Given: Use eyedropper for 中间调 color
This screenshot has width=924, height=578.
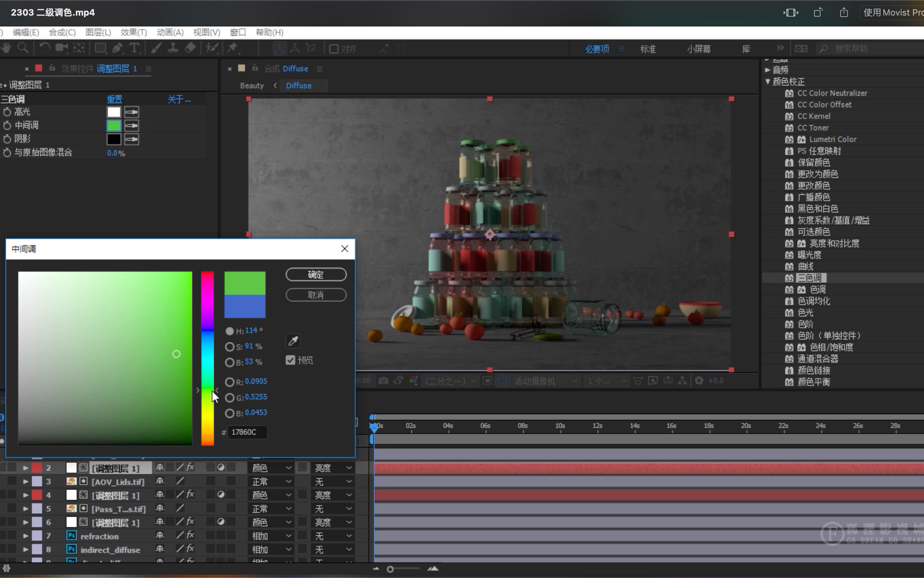Looking at the screenshot, I should point(131,126).
